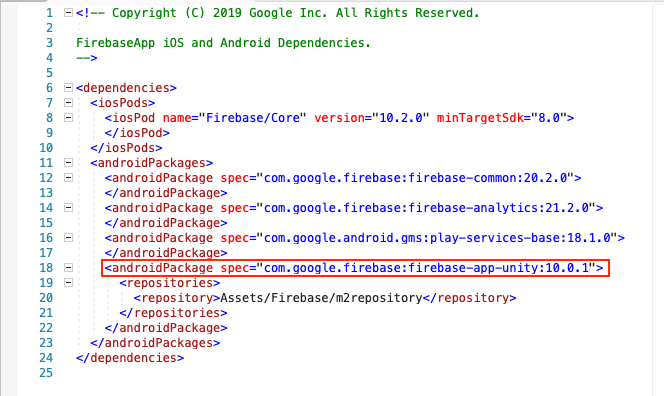
Task: Click the closing </repository> tag on line 20
Action: click(470, 298)
